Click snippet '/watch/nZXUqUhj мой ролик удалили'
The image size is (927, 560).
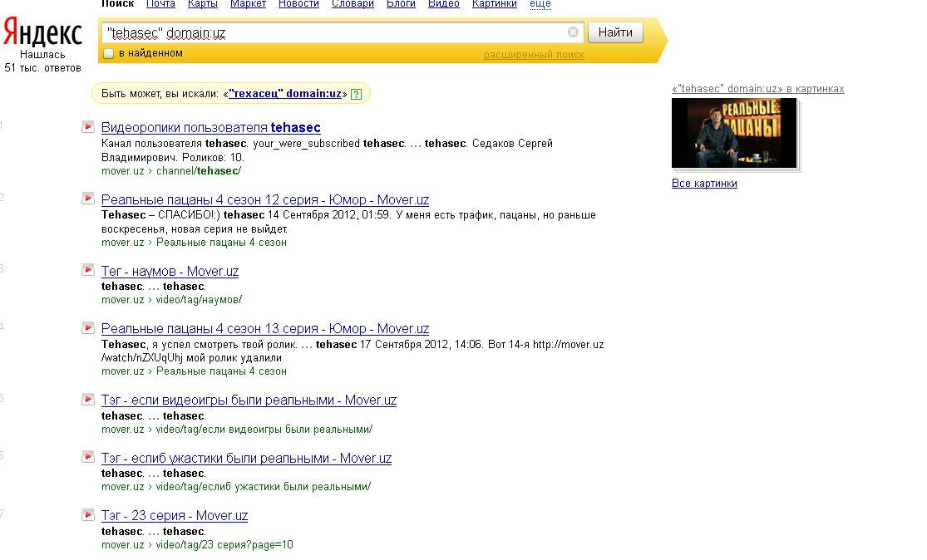click(x=191, y=358)
